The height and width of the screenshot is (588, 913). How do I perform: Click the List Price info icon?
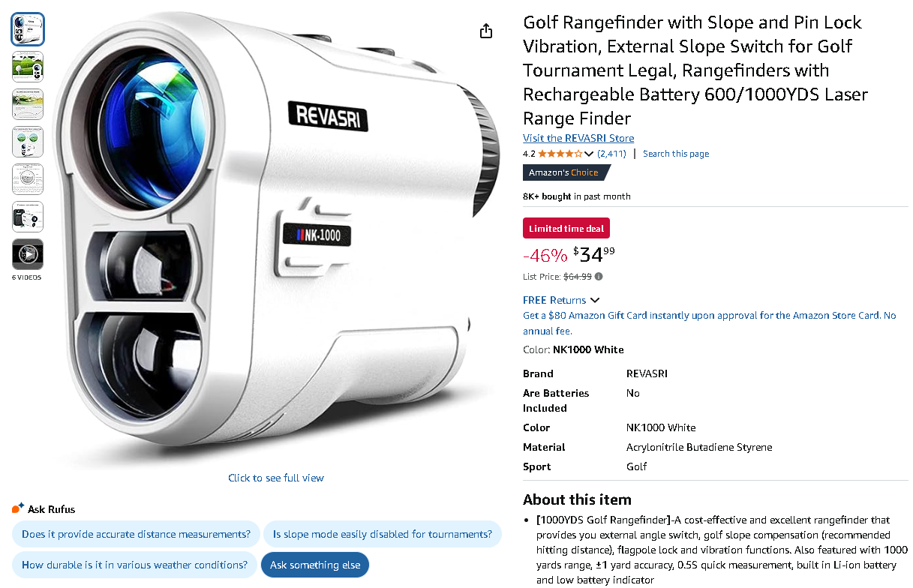[598, 276]
